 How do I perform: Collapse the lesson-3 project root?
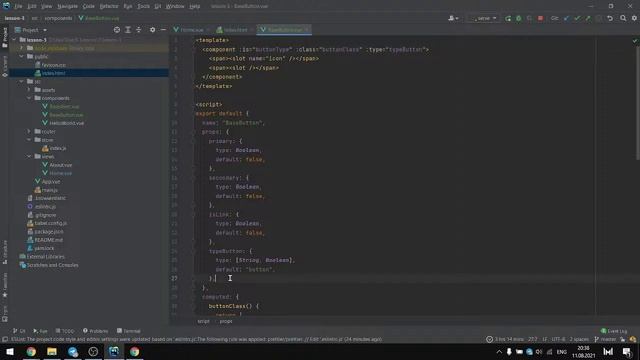[14, 40]
